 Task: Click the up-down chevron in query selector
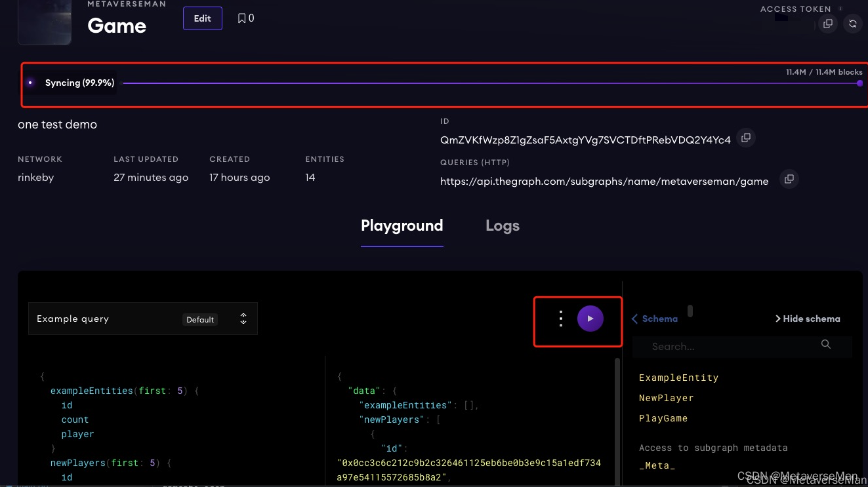tap(243, 319)
